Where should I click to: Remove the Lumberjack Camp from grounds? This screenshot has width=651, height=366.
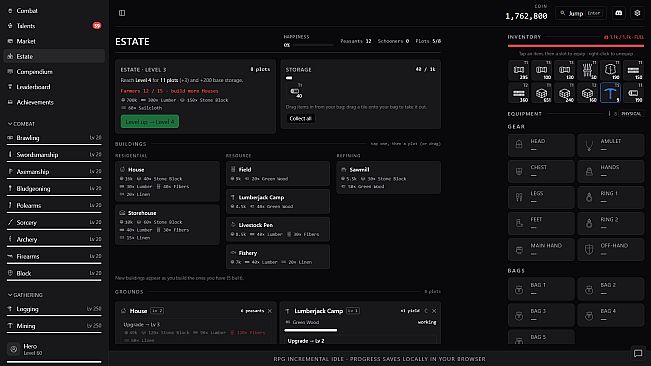(434, 311)
